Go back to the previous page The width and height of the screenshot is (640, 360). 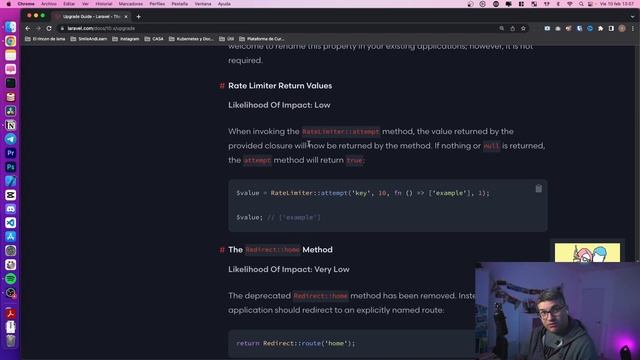point(27,29)
